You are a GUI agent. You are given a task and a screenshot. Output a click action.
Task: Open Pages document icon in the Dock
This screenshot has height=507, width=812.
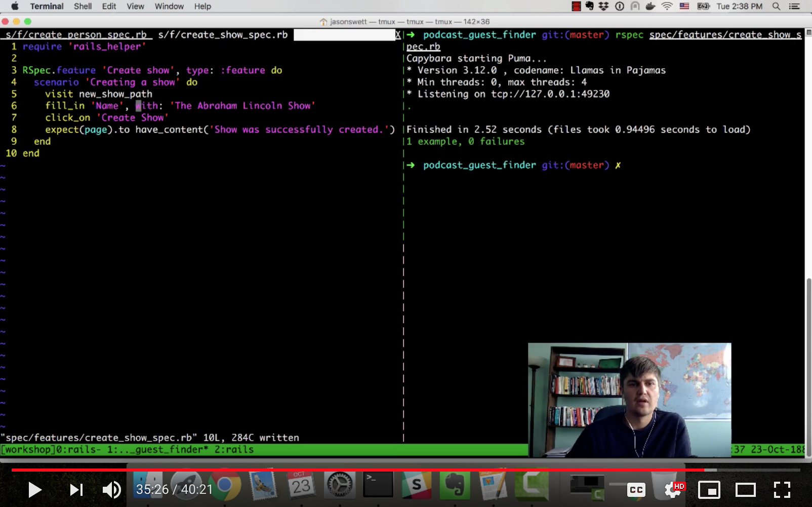[493, 486]
